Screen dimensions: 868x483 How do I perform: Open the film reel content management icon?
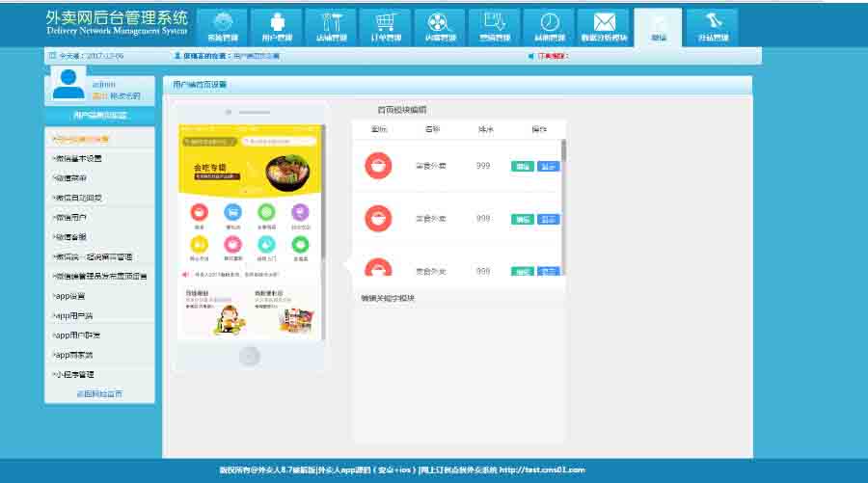point(440,27)
